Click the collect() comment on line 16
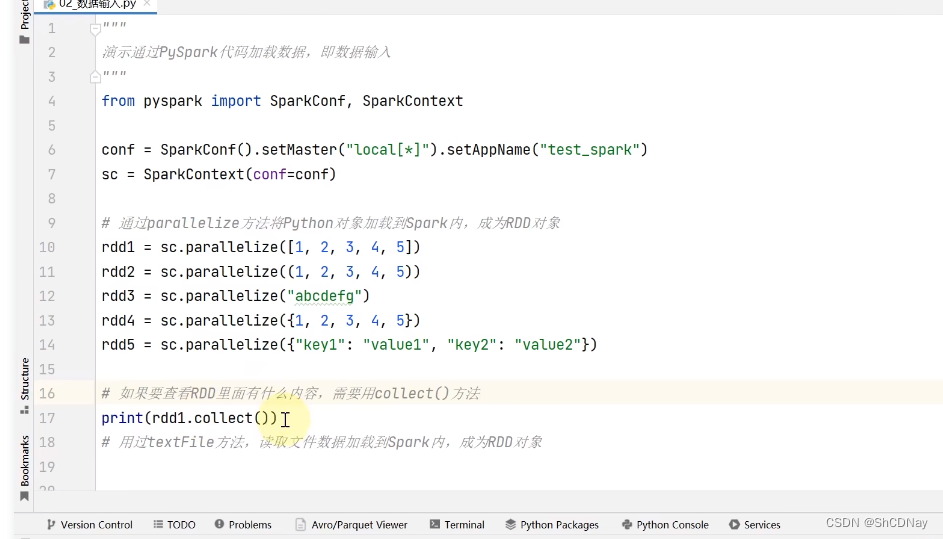 [290, 393]
